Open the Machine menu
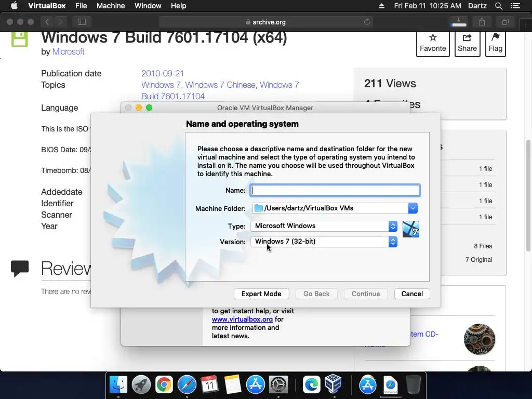 111,6
